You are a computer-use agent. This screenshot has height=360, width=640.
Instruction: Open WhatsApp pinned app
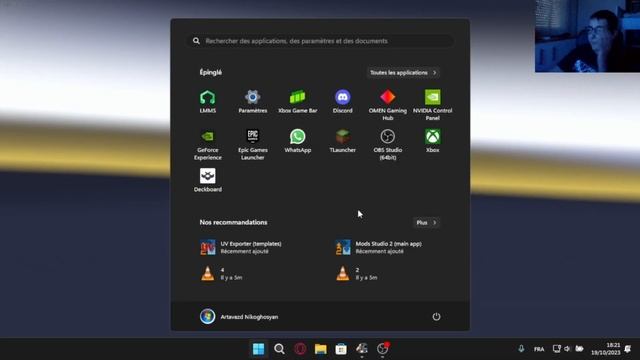298,141
